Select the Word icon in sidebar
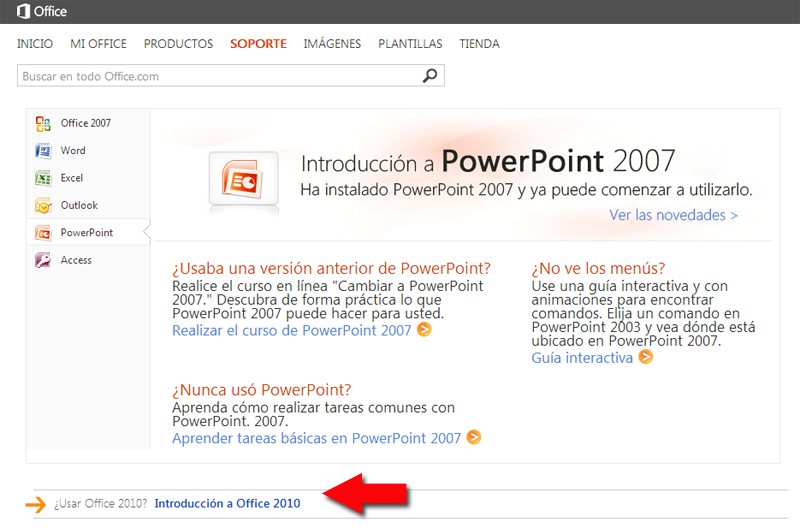Screen dimensions: 800x528 click(x=43, y=151)
